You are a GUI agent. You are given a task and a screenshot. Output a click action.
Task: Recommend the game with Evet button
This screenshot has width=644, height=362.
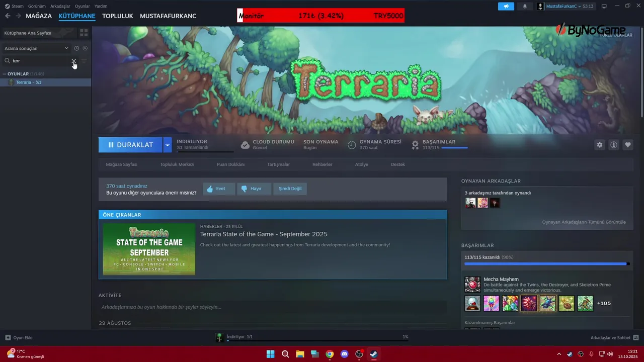(219, 189)
